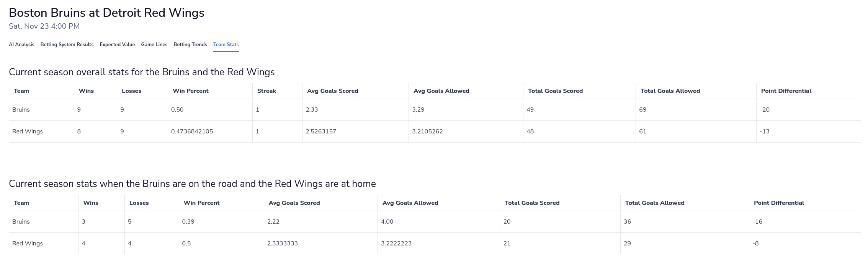Click the Boston Bruins at Detroit Red Wings heading
Screen dimensions: 868x263
pyautogui.click(x=107, y=13)
